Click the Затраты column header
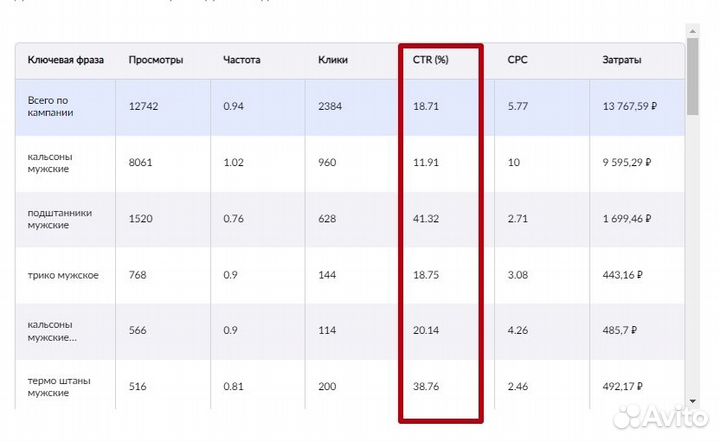Image resolution: width=720 pixels, height=442 pixels. coord(622,60)
